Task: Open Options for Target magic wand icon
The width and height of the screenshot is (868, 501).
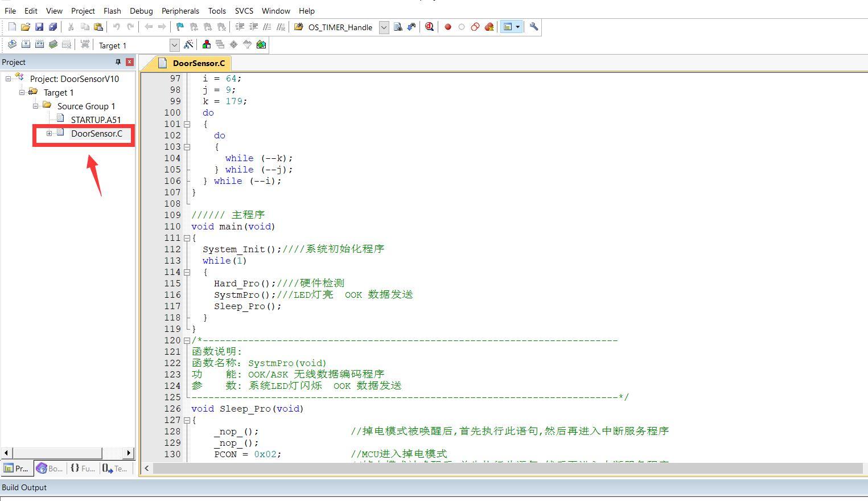Action: [x=188, y=44]
